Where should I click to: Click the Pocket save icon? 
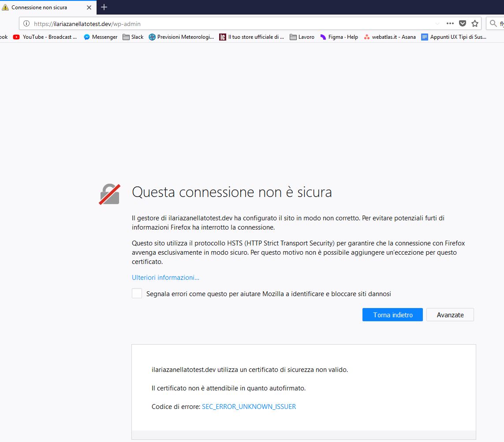pos(463,23)
